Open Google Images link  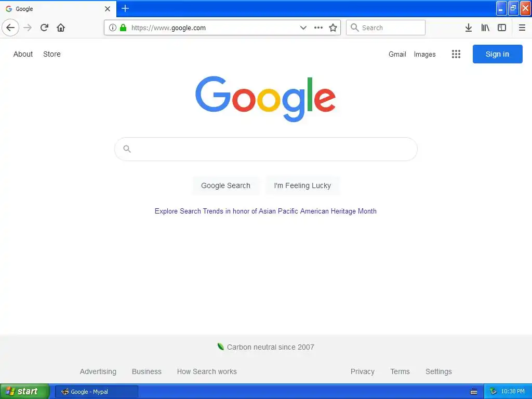pyautogui.click(x=425, y=54)
